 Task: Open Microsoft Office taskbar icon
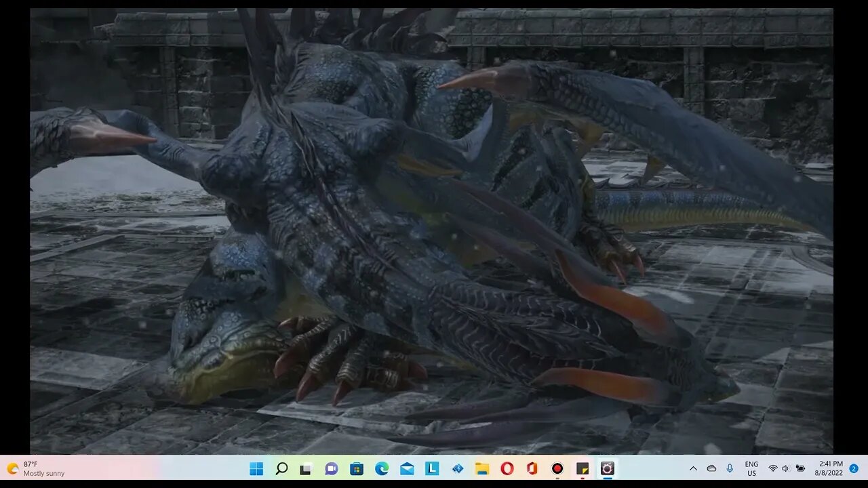tap(532, 468)
